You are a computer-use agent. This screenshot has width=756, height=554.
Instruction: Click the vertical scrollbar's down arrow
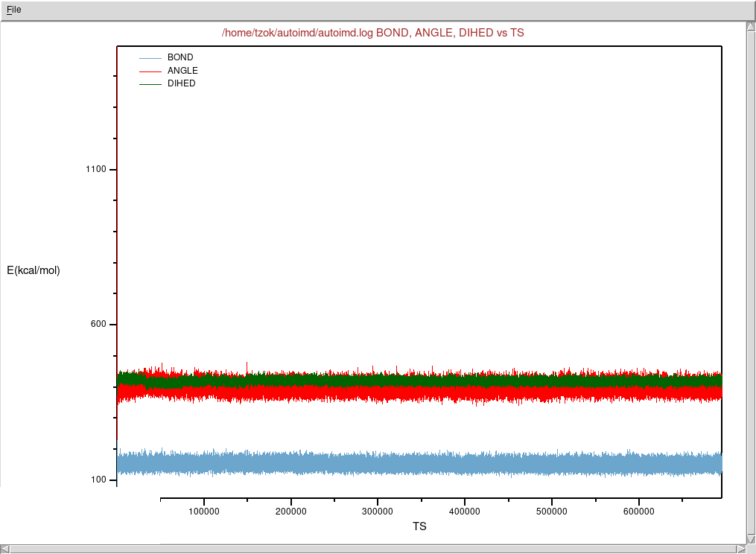click(752, 540)
